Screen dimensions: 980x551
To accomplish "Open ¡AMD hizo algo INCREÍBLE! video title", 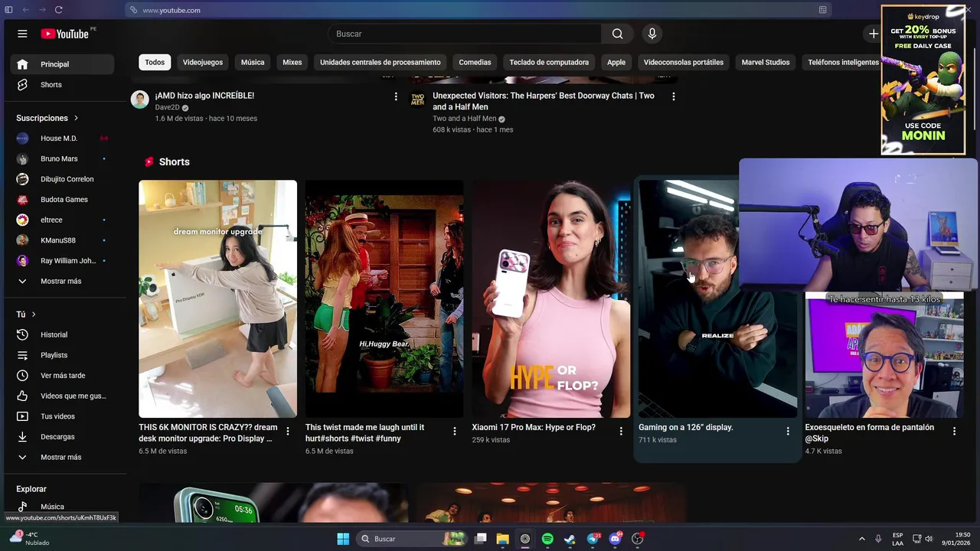I will (204, 96).
